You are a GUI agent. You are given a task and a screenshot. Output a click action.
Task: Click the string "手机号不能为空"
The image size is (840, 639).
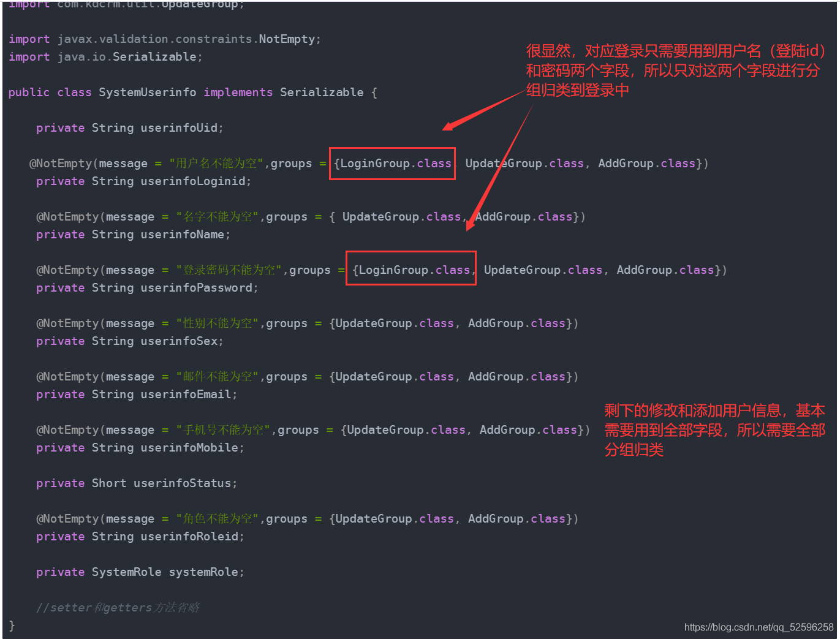point(224,430)
